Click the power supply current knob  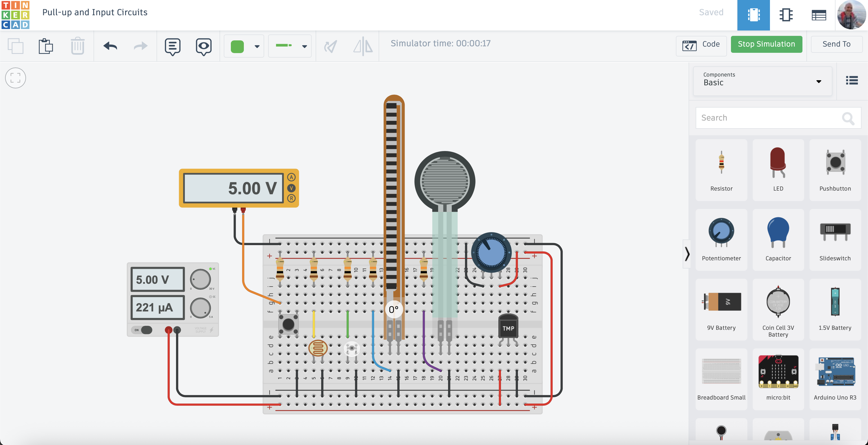click(201, 308)
